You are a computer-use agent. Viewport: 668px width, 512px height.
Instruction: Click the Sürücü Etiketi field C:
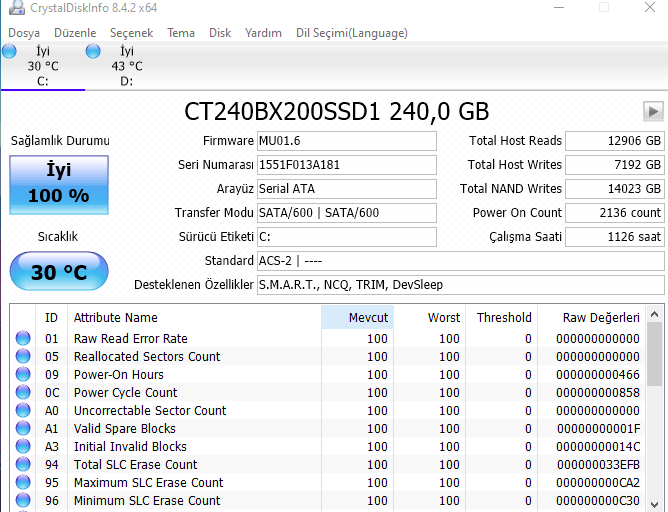[x=347, y=237]
